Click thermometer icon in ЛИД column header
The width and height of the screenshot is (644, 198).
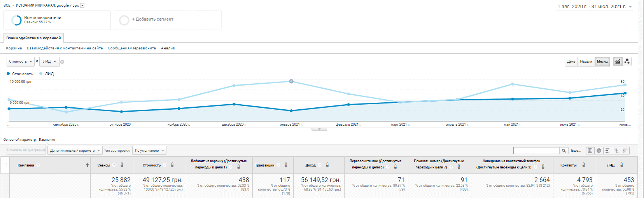coord(621,165)
